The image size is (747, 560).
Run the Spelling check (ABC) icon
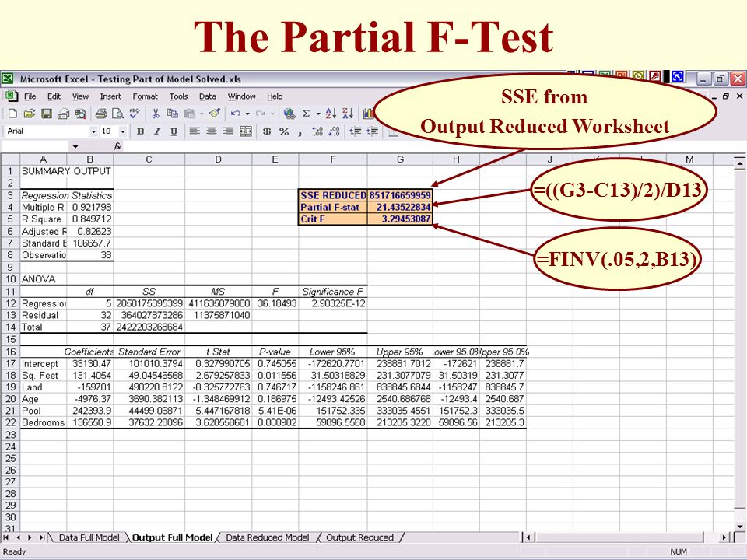coord(135,114)
